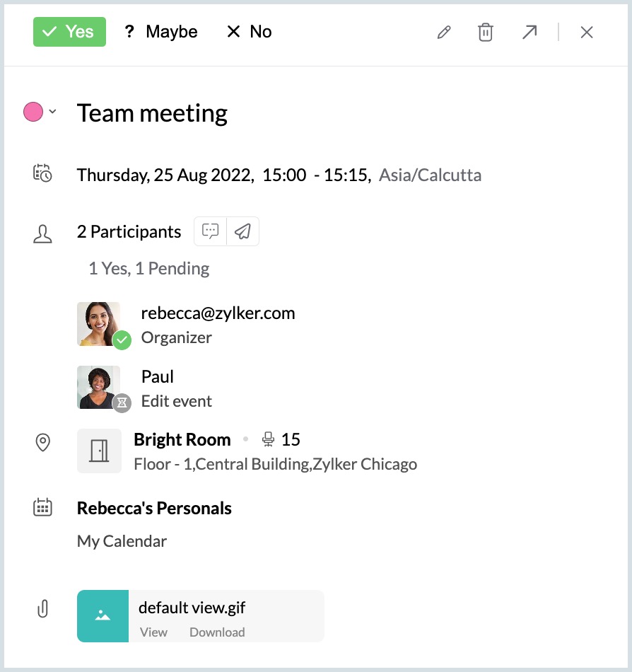This screenshot has height=672, width=632.
Task: Click the send email to participants icon
Action: 242,231
